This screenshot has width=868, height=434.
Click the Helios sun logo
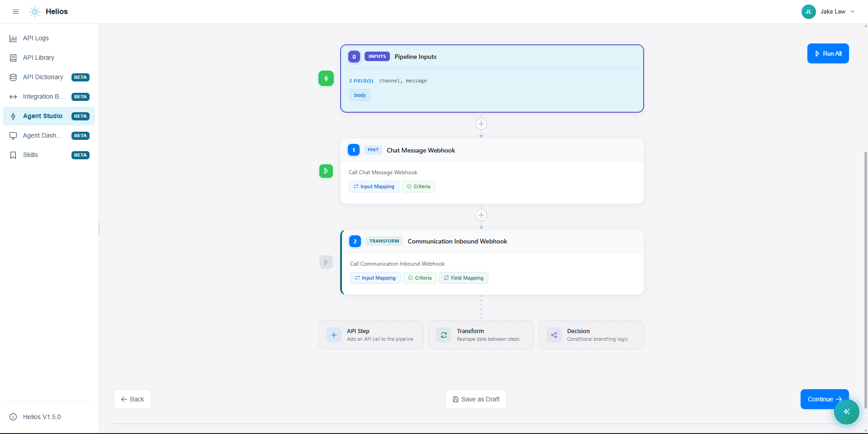(x=35, y=12)
